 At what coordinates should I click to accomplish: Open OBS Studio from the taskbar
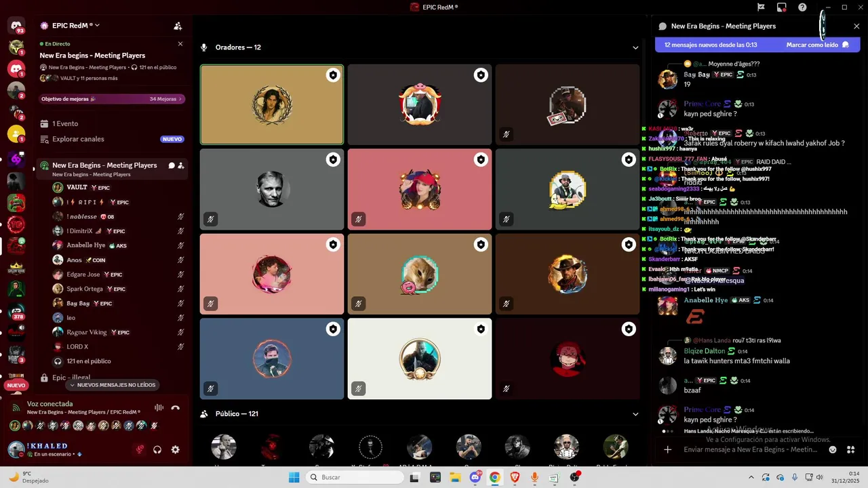pyautogui.click(x=574, y=477)
